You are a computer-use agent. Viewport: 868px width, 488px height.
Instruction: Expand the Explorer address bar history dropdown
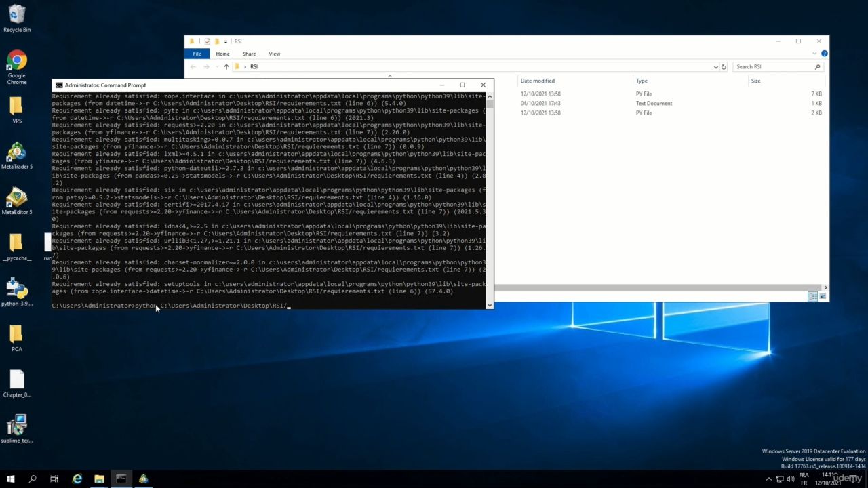click(x=715, y=67)
